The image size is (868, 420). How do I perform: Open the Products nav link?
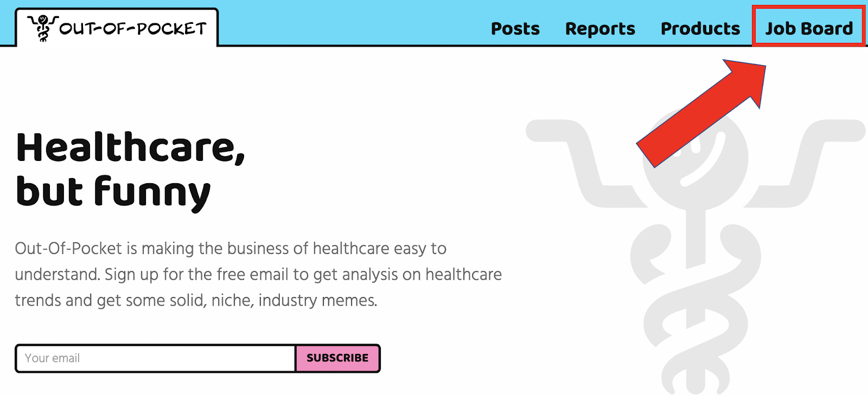click(700, 28)
